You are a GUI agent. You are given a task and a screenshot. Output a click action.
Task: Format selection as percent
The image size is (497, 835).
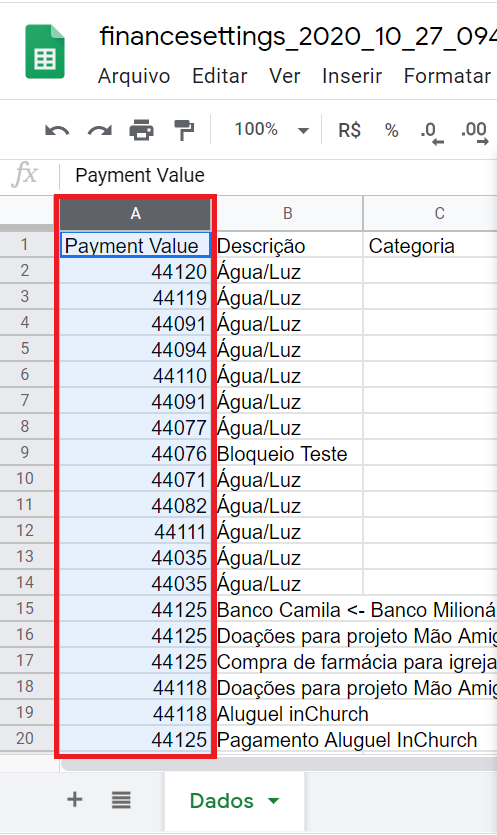tap(392, 130)
